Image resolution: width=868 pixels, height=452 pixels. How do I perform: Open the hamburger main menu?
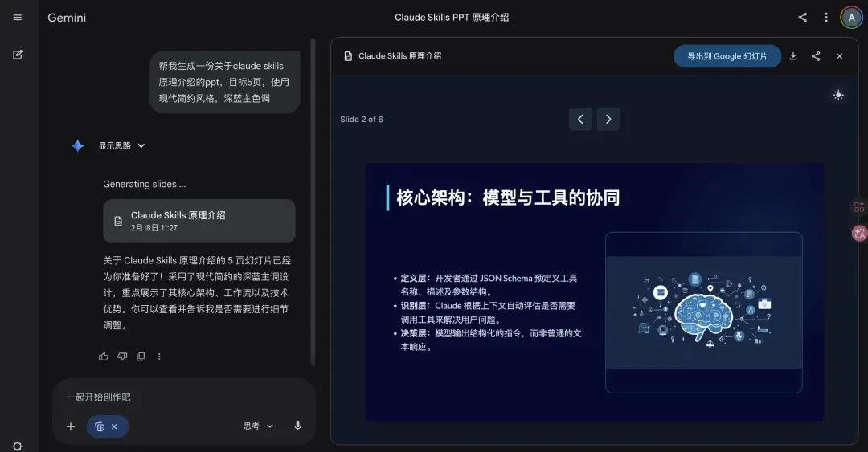tap(17, 17)
